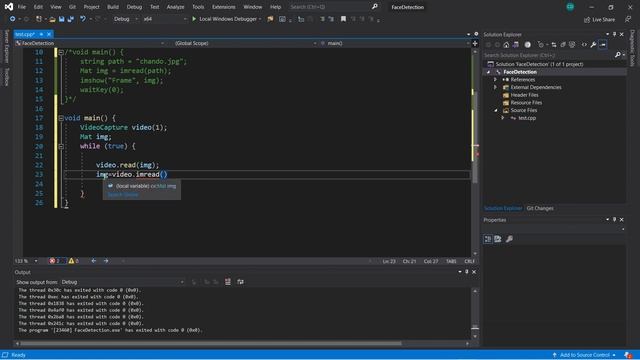640x360 pixels.
Task: Open Properties wrench icon in Solution Explorer
Action: click(593, 44)
